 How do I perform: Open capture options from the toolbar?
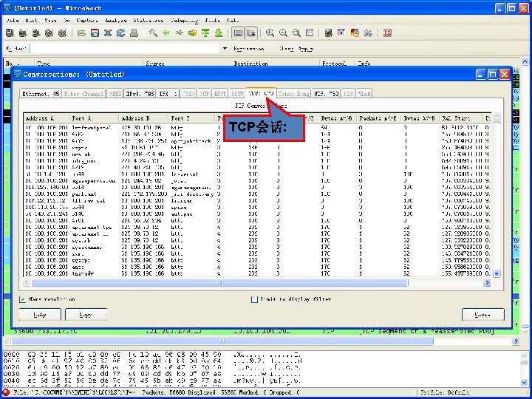tap(23, 33)
